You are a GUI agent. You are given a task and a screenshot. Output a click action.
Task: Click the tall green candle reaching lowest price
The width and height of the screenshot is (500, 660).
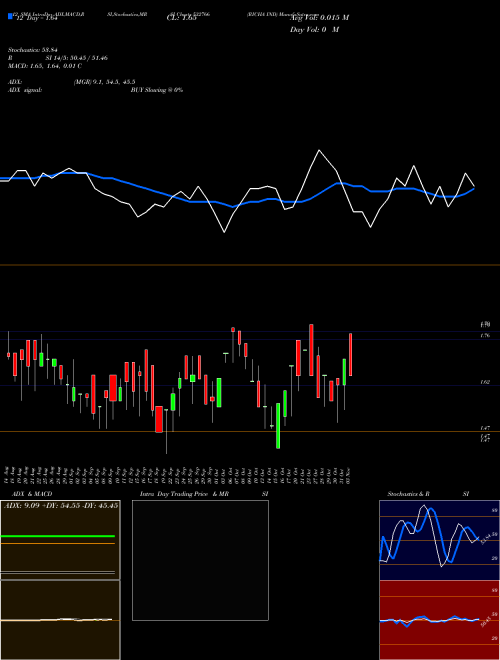click(x=278, y=426)
